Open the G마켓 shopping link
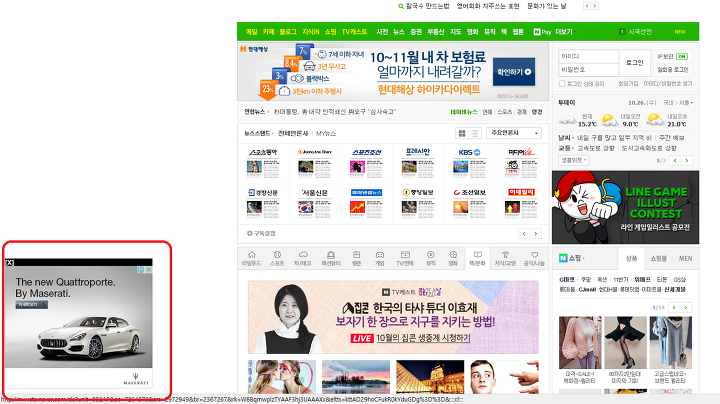Image resolution: width=720 pixels, height=404 pixels. [567, 279]
